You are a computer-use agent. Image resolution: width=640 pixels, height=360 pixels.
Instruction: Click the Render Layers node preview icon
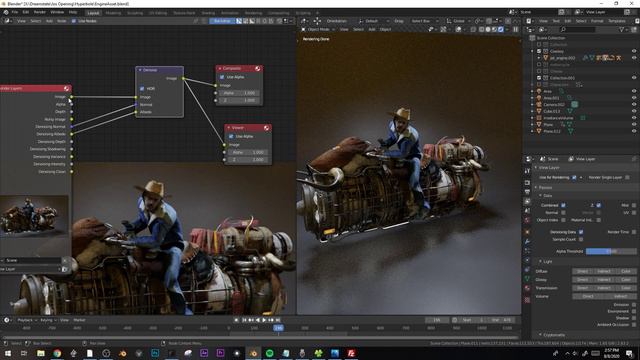(67, 88)
